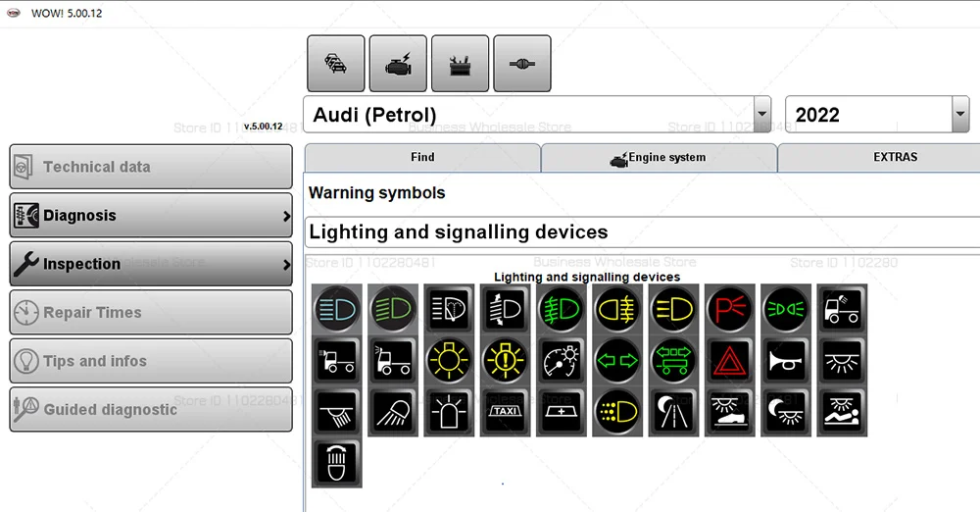Open the Guided diagnostic section
The image size is (980, 512).
(151, 409)
